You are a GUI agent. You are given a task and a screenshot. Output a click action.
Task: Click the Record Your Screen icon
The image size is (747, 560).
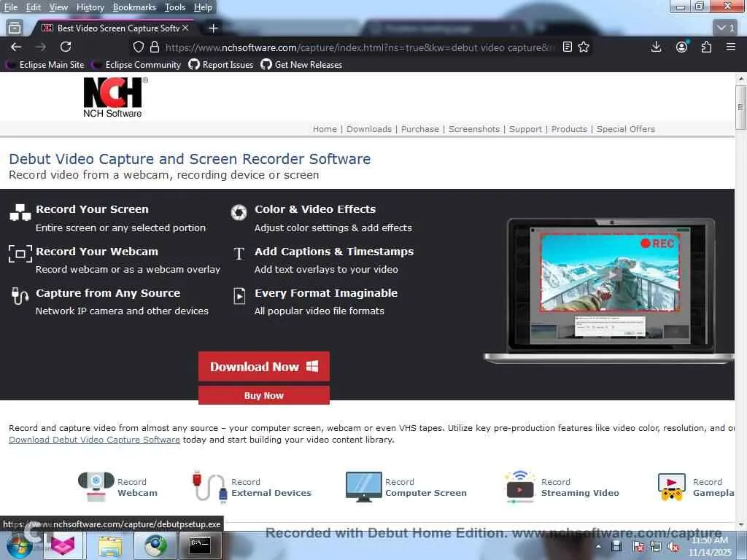click(x=20, y=212)
